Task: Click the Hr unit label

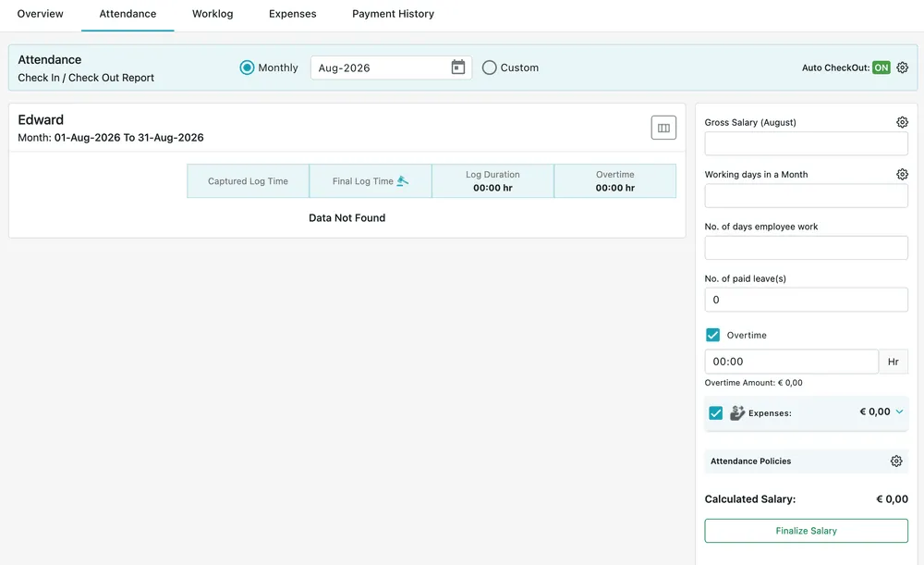Action: 894,362
